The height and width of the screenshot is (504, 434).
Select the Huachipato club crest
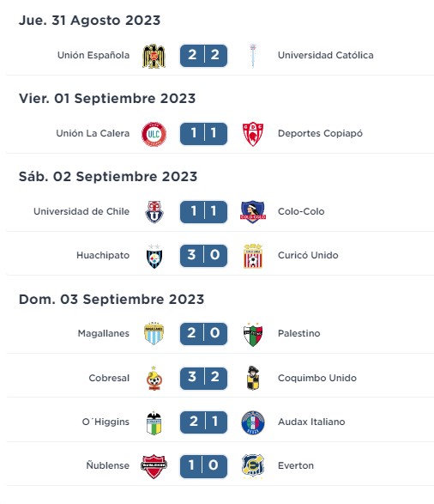pyautogui.click(x=154, y=256)
